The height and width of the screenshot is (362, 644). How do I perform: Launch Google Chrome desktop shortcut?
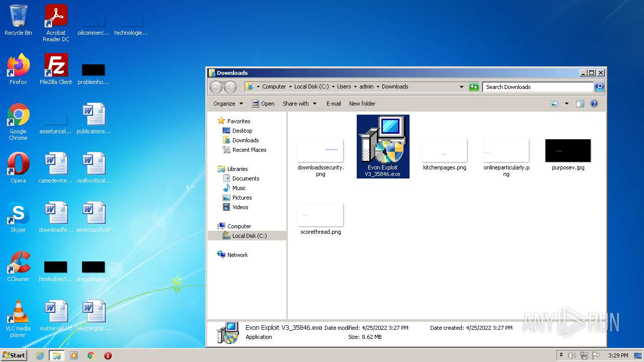click(18, 122)
